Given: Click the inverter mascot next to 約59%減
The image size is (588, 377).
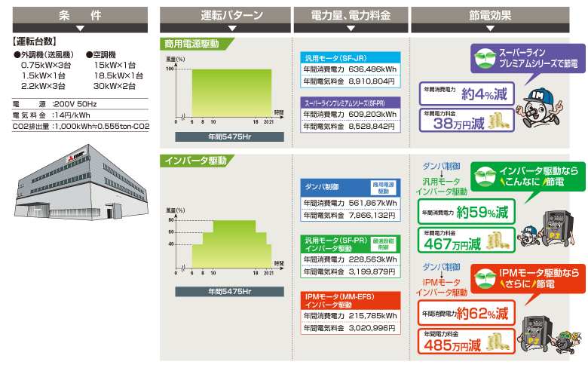Looking at the screenshot, I should (x=557, y=227).
